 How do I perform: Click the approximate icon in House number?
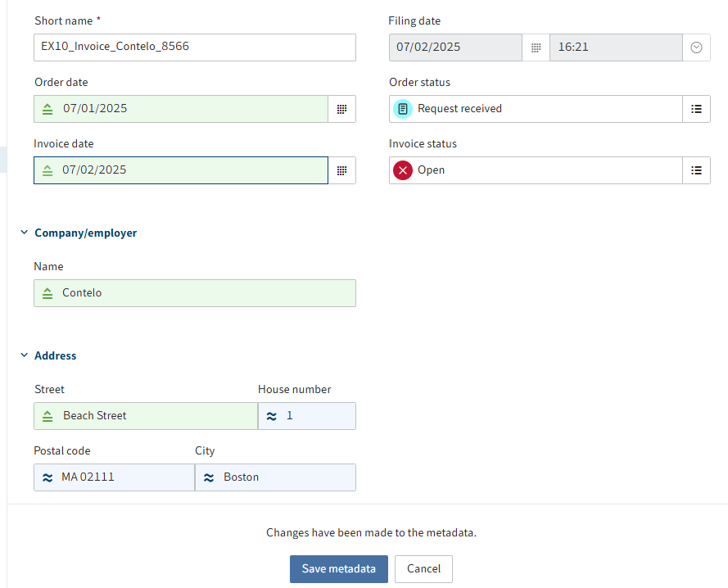272,416
